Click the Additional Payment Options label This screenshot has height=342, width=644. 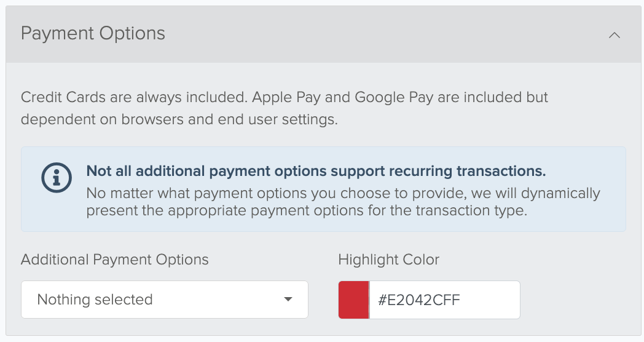[114, 260]
